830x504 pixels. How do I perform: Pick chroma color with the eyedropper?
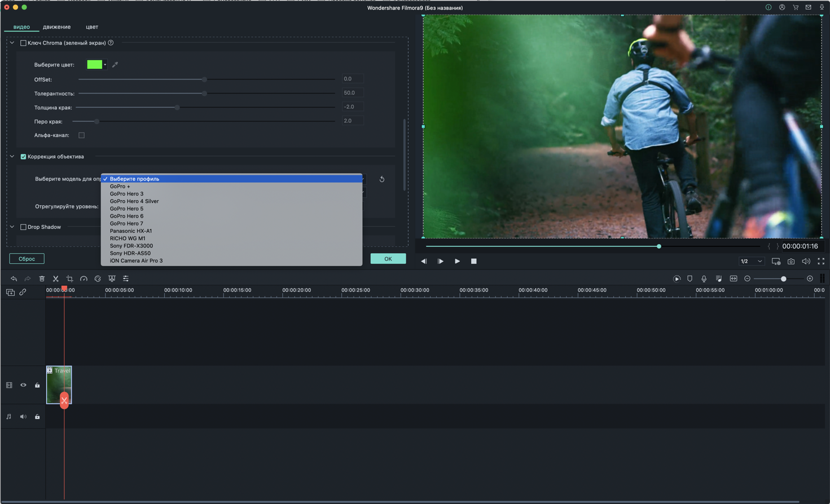tap(115, 65)
